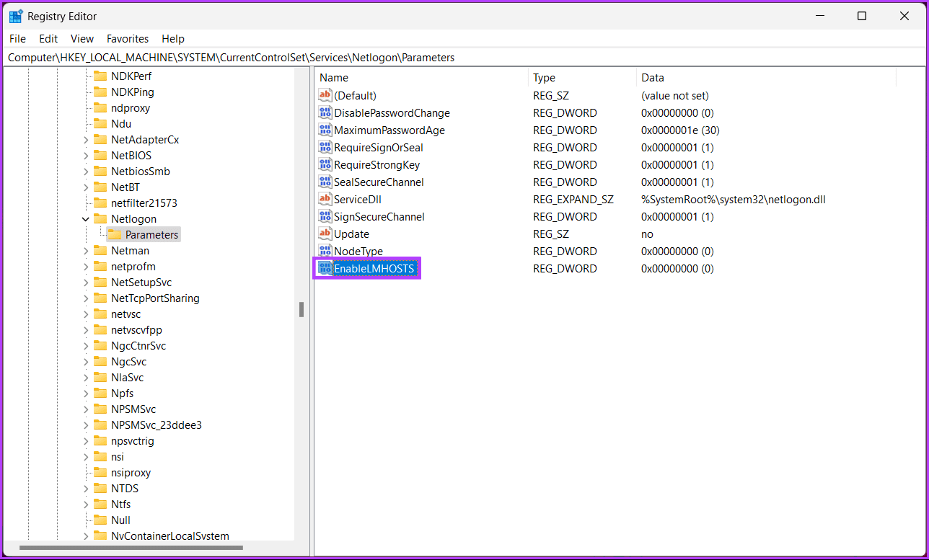Click the RequireSignOrSeal DWORD icon
This screenshot has width=929, height=560.
(x=325, y=147)
